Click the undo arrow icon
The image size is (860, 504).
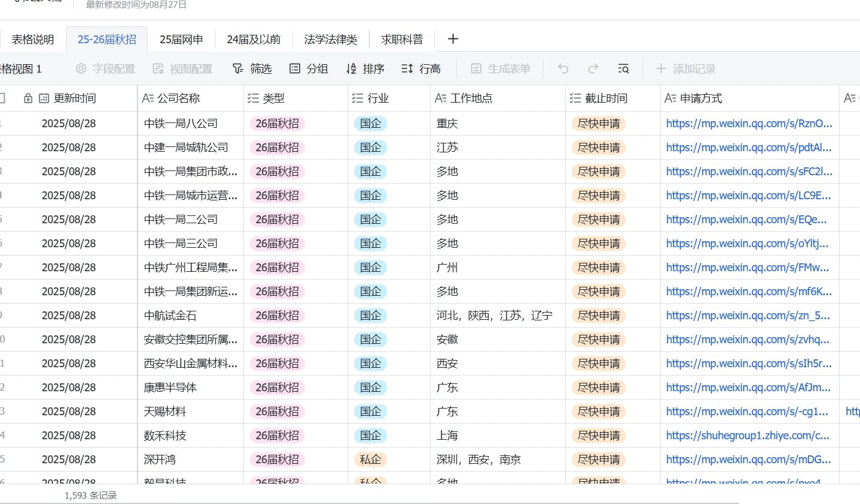point(563,69)
